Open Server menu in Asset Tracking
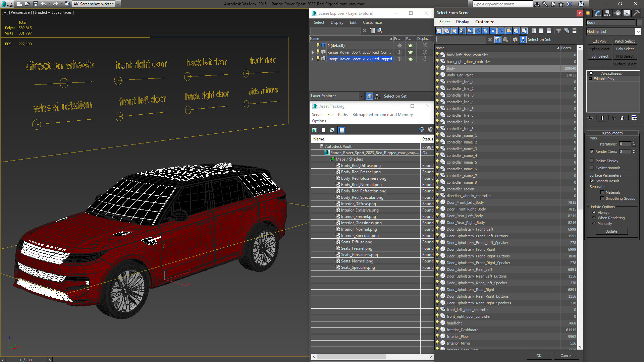The width and height of the screenshot is (644, 362). pyautogui.click(x=317, y=115)
